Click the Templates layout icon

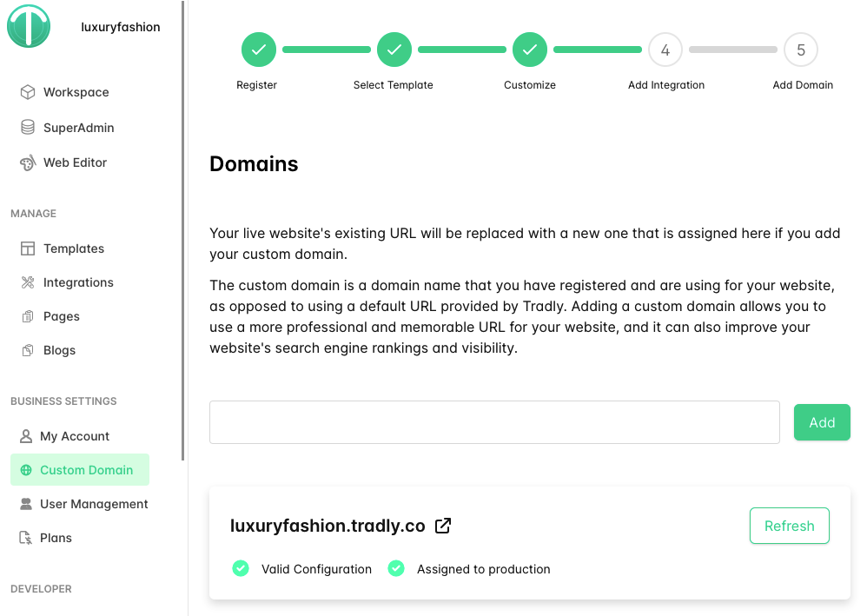coord(28,248)
